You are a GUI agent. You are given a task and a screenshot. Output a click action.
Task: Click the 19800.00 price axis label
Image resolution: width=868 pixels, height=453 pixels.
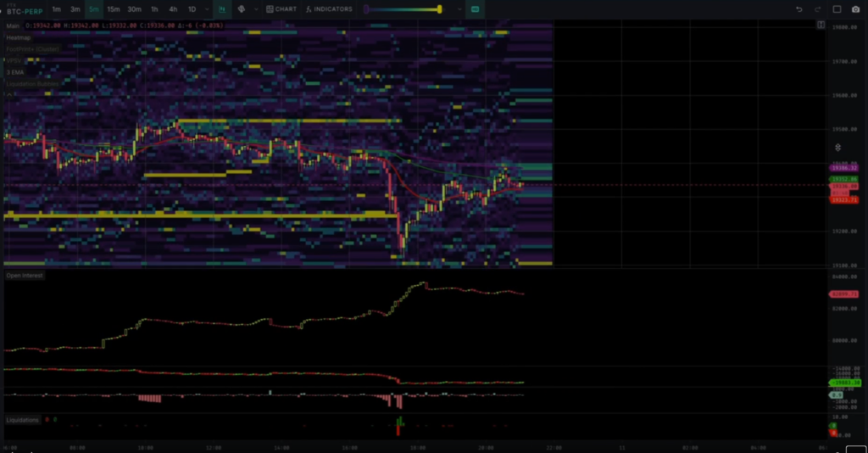coord(845,27)
